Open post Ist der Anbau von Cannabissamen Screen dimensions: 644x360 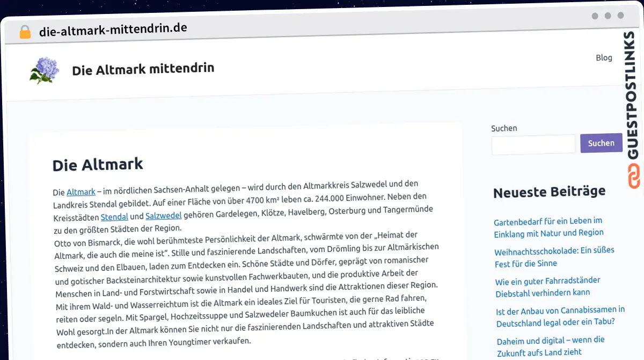[560, 316]
